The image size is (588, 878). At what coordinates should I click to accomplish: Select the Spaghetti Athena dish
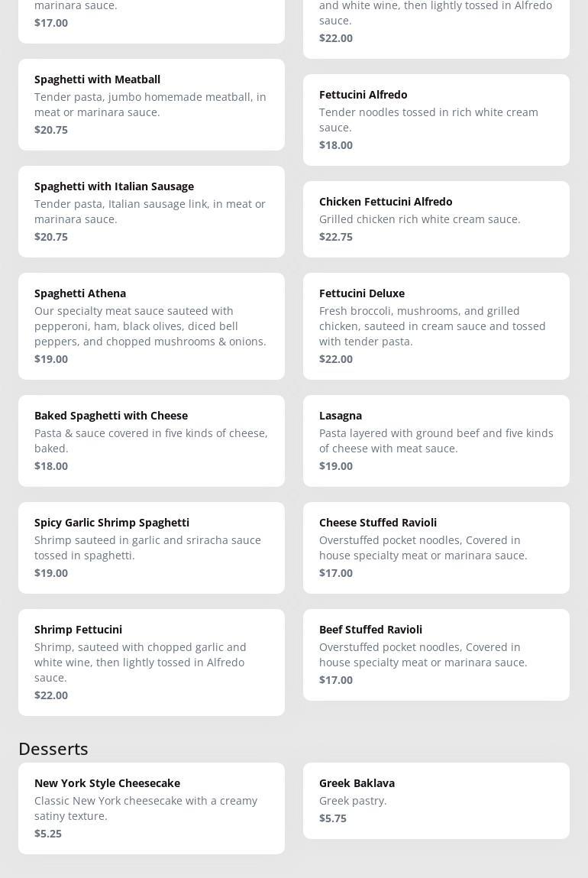click(151, 326)
